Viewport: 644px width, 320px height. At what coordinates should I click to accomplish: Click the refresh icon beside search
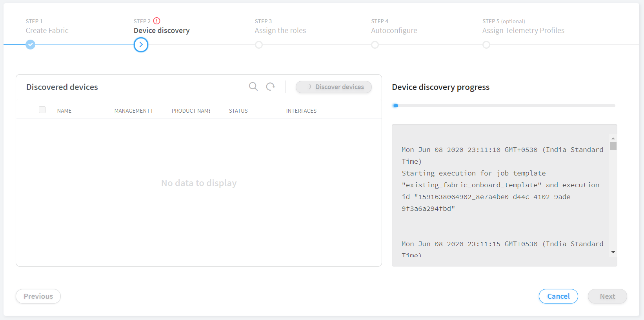270,86
